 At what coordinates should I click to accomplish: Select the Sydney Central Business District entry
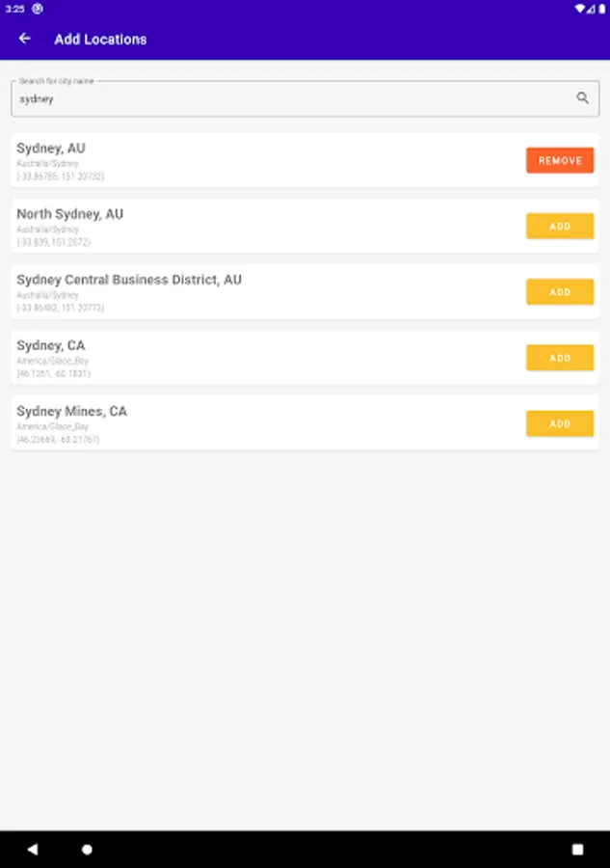(x=305, y=291)
